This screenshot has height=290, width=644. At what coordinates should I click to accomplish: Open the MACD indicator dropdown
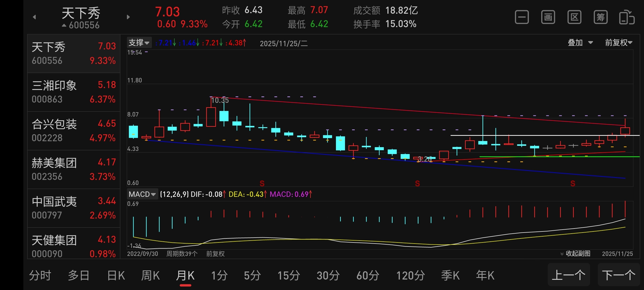point(142,194)
